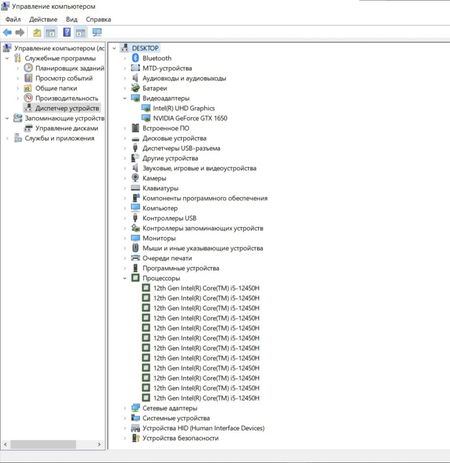This screenshot has height=463, width=450.
Task: Click left pane horizontal scrollbar right arrow
Action: [x=99, y=444]
